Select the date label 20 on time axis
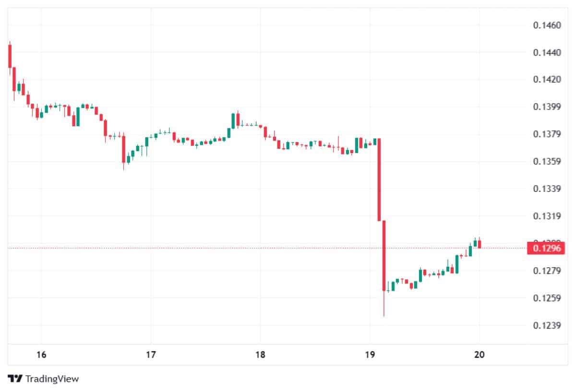 (x=479, y=355)
